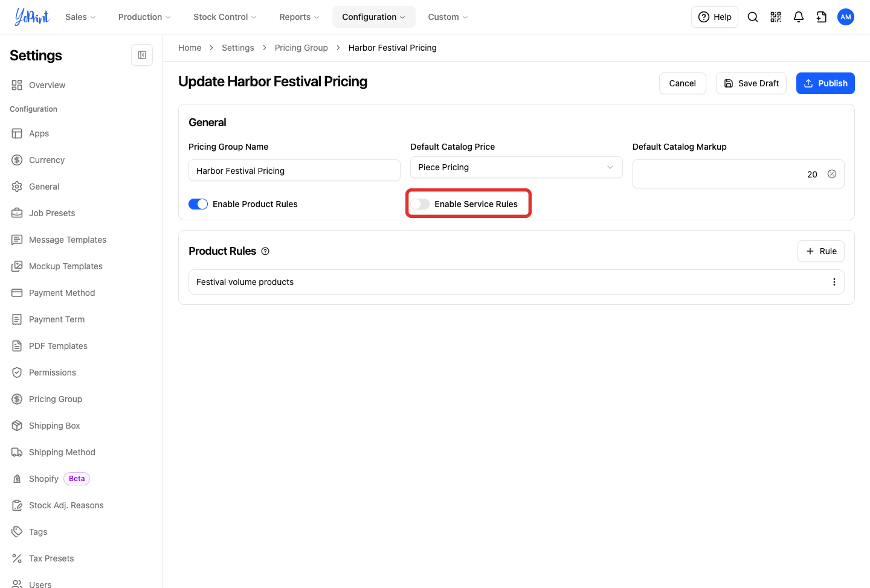Open the Configuration menu
Screen dimensions: 870x588
click(374, 17)
